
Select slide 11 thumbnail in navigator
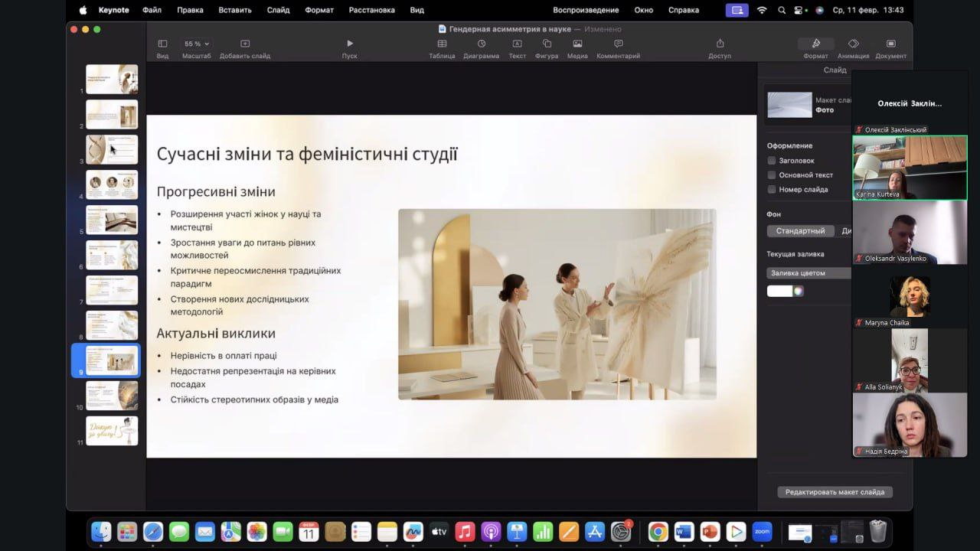[112, 431]
